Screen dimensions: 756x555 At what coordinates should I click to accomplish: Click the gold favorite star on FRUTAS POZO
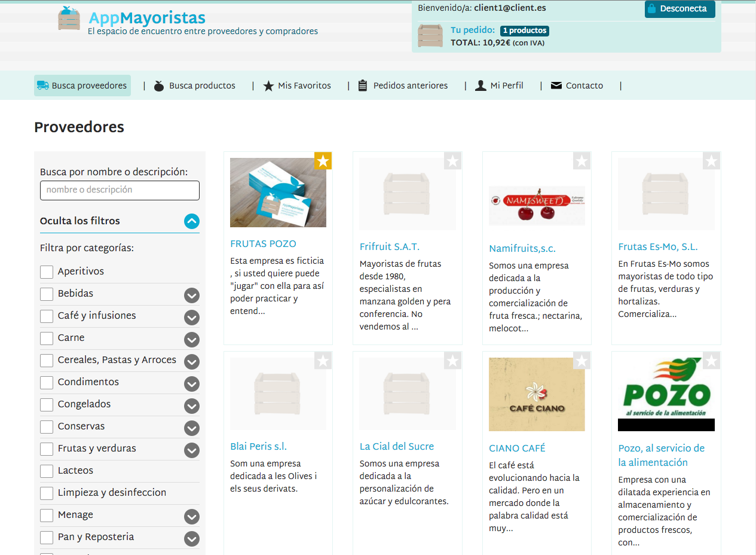tap(323, 161)
